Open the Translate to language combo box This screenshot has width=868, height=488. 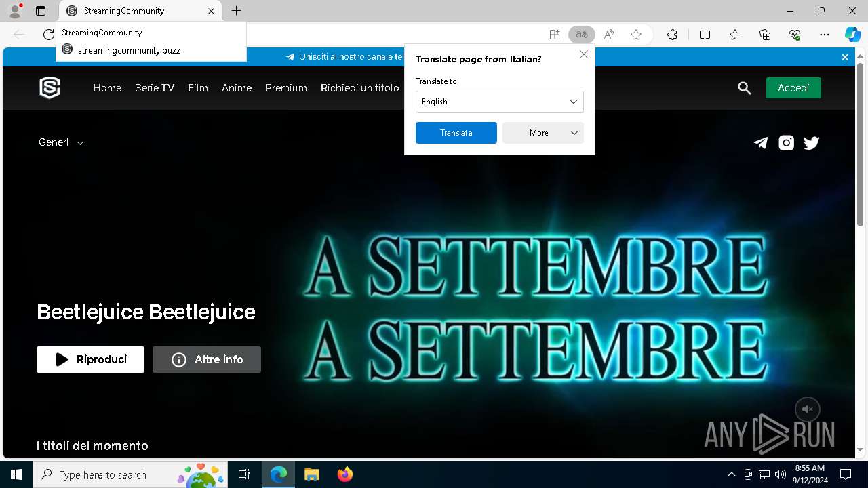click(499, 102)
